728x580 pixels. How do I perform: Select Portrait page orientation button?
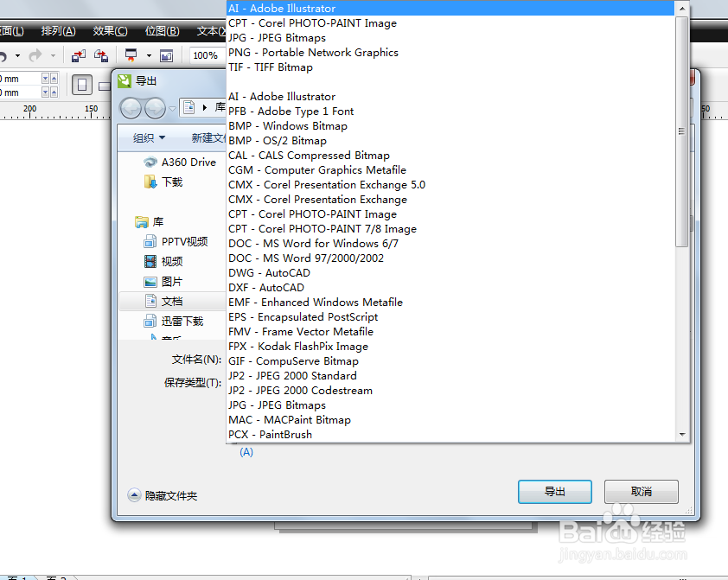82,85
